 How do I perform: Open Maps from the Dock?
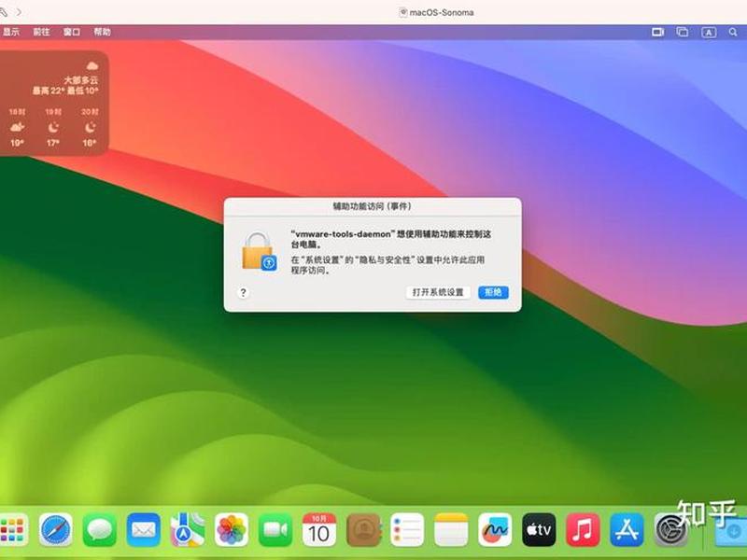click(x=188, y=529)
